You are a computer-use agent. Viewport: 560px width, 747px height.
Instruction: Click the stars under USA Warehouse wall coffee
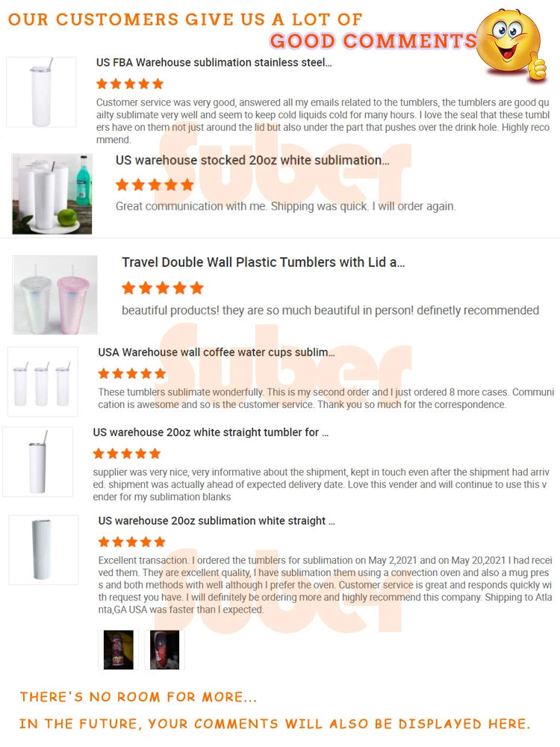[x=132, y=373]
